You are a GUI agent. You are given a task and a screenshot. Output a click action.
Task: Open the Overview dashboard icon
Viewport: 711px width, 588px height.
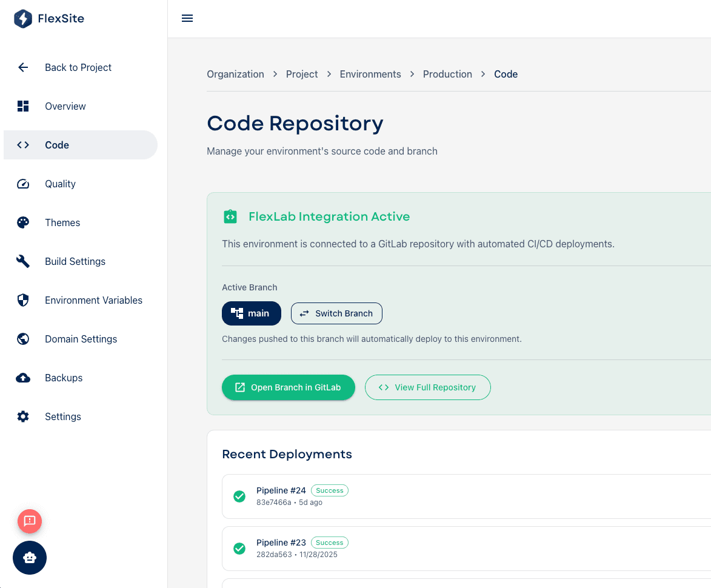click(22, 106)
